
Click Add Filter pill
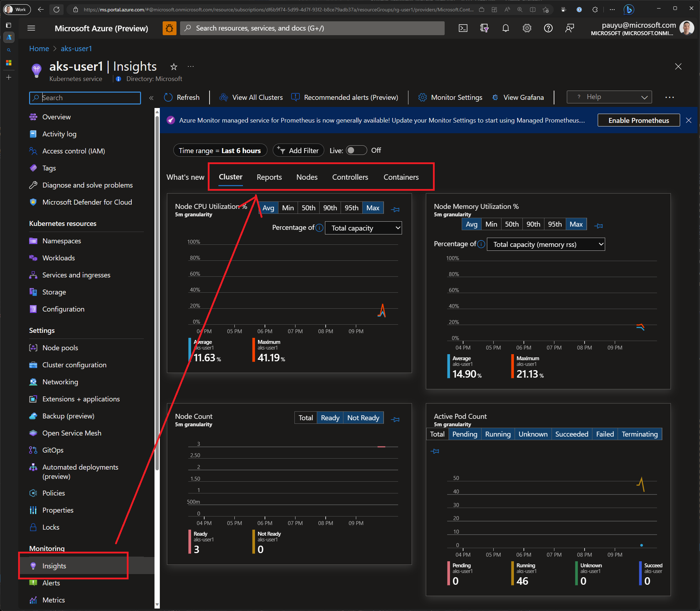tap(298, 150)
